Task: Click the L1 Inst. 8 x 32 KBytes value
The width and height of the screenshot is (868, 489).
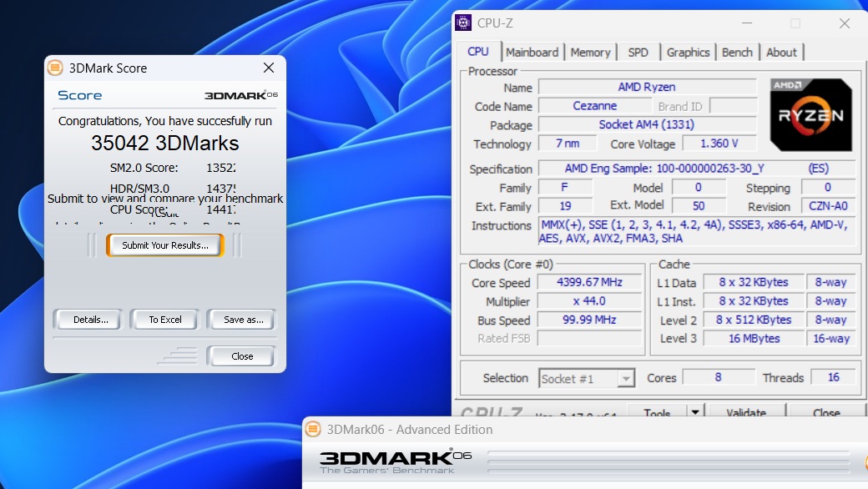Action: [x=754, y=301]
